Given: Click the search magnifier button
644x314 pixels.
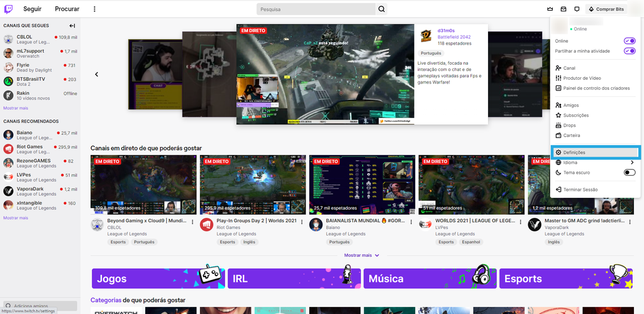Looking at the screenshot, I should click(x=381, y=9).
